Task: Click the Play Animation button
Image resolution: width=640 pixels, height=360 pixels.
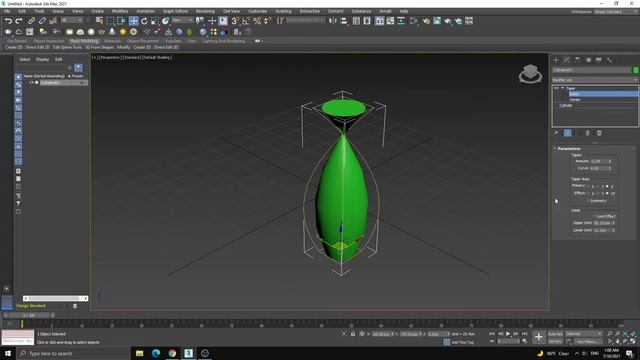Action: [508, 334]
